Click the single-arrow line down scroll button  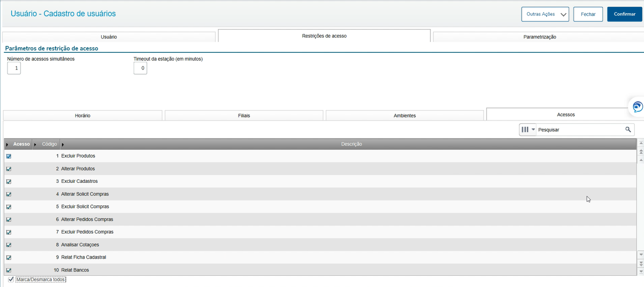(x=640, y=255)
